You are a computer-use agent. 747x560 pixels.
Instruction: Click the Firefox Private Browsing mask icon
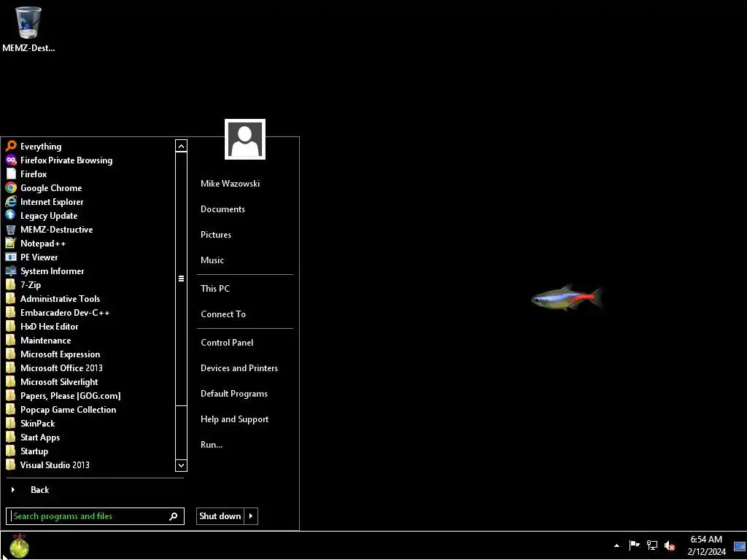tap(11, 160)
